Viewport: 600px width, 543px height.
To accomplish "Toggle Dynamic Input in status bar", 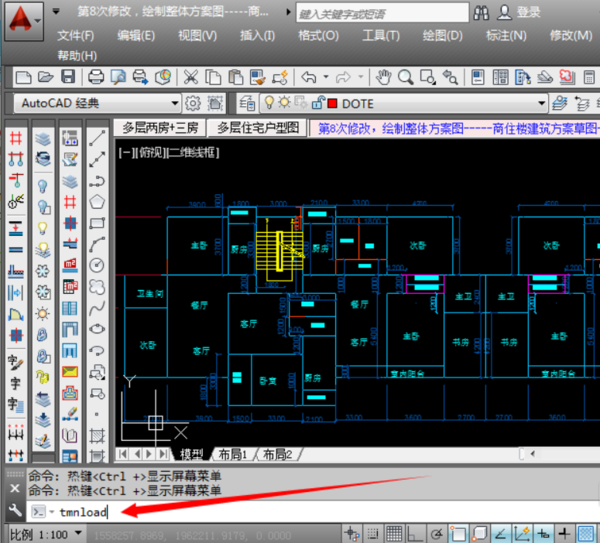I will (x=543, y=533).
